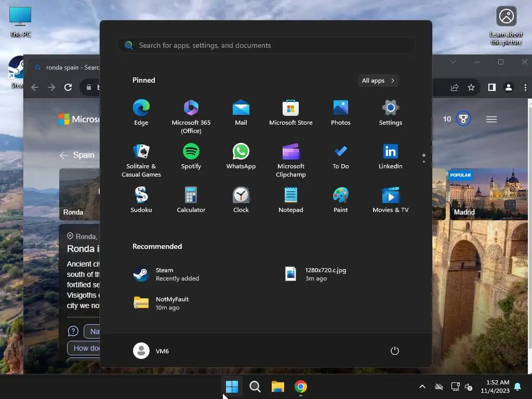Click the question mark icon in Bing
Viewport: 532px width, 399px height.
[73, 331]
